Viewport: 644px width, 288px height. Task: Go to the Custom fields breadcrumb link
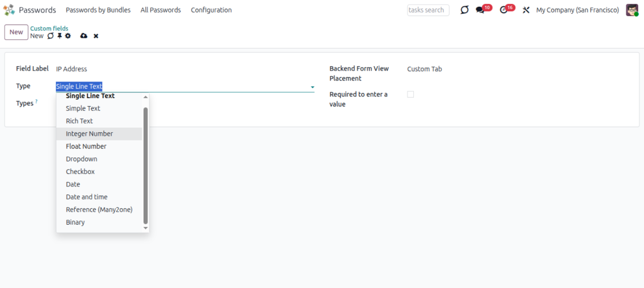(49, 29)
